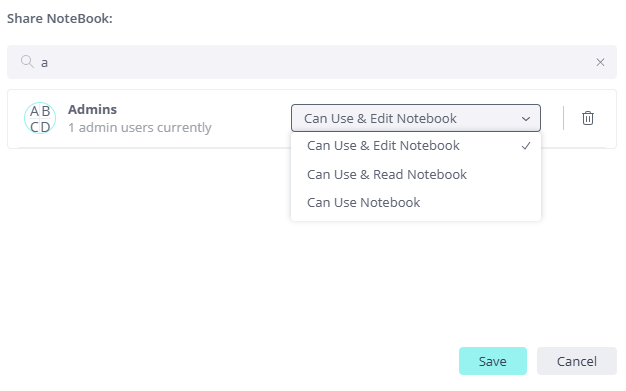Choose 'Can Use & Read Notebook' option
626x391 pixels.
(x=416, y=175)
